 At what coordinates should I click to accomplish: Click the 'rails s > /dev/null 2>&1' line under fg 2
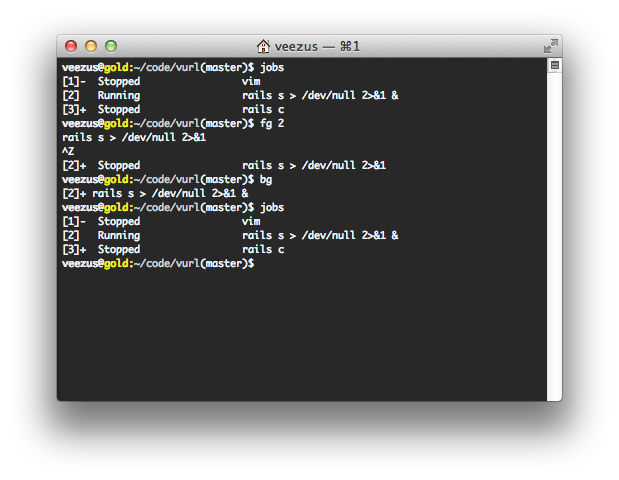pyautogui.click(x=134, y=137)
